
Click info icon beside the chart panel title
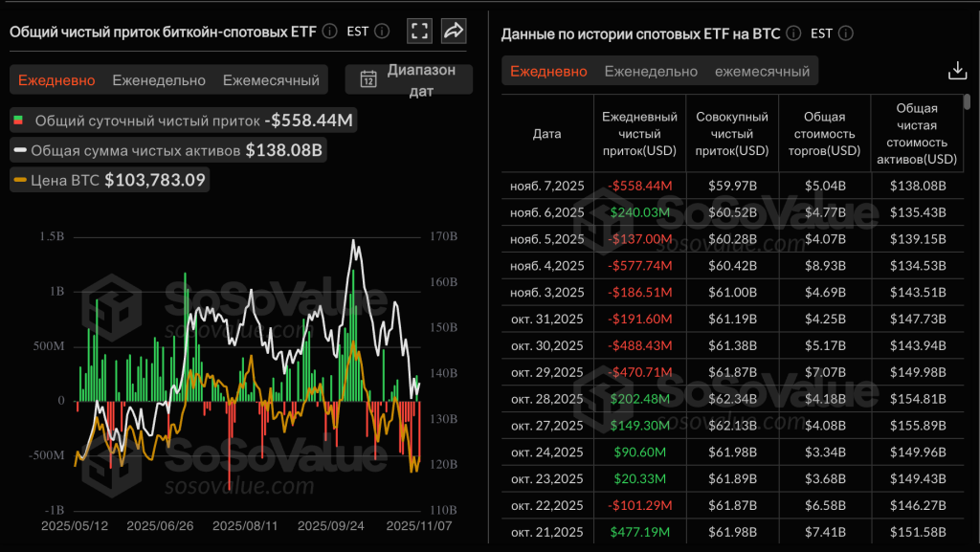[x=329, y=32]
